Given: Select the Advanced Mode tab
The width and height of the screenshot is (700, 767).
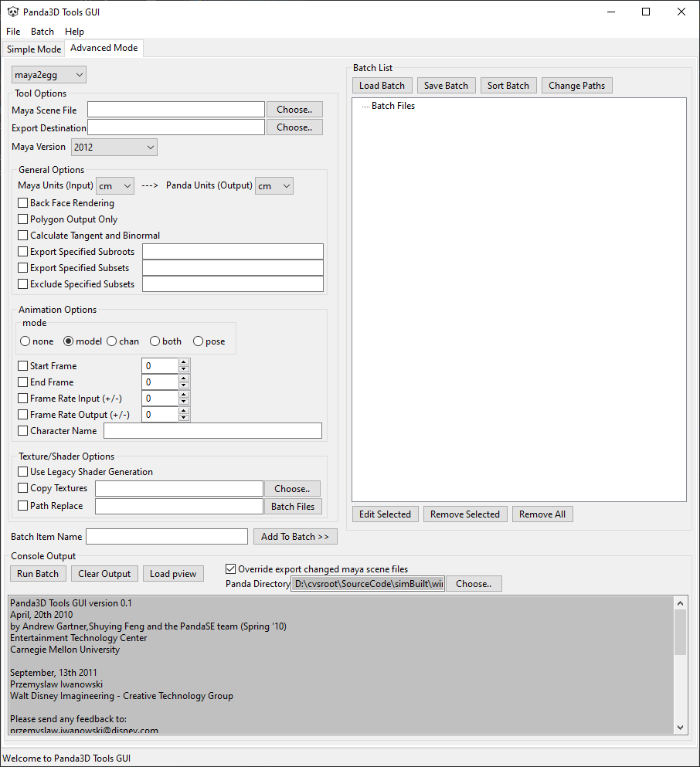Looking at the screenshot, I should (104, 48).
